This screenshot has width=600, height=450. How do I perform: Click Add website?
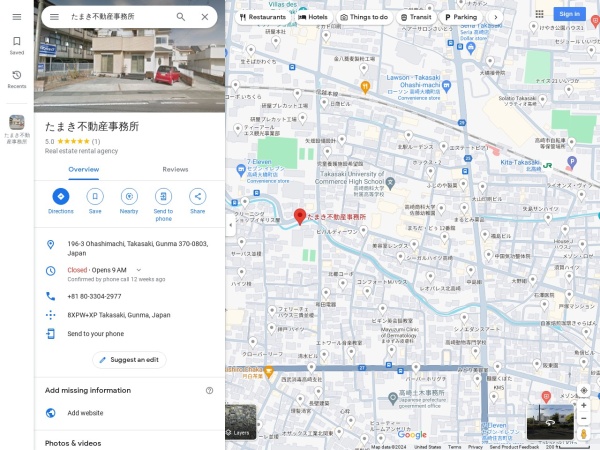(x=85, y=413)
